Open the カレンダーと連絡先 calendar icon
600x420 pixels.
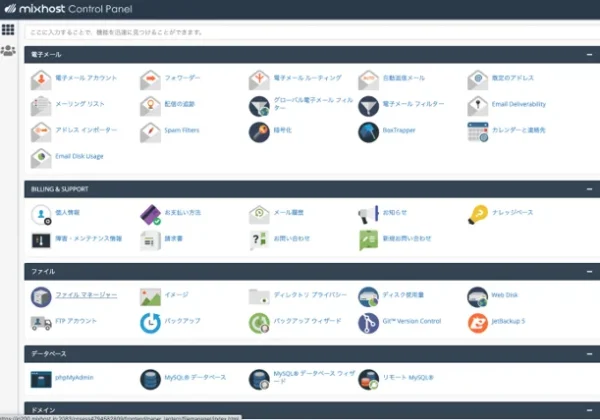point(478,132)
